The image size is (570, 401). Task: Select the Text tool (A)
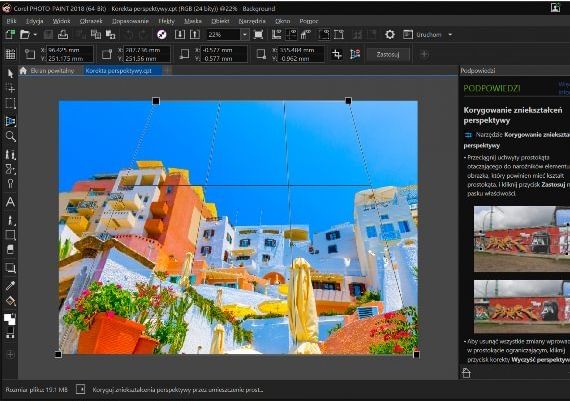point(10,202)
